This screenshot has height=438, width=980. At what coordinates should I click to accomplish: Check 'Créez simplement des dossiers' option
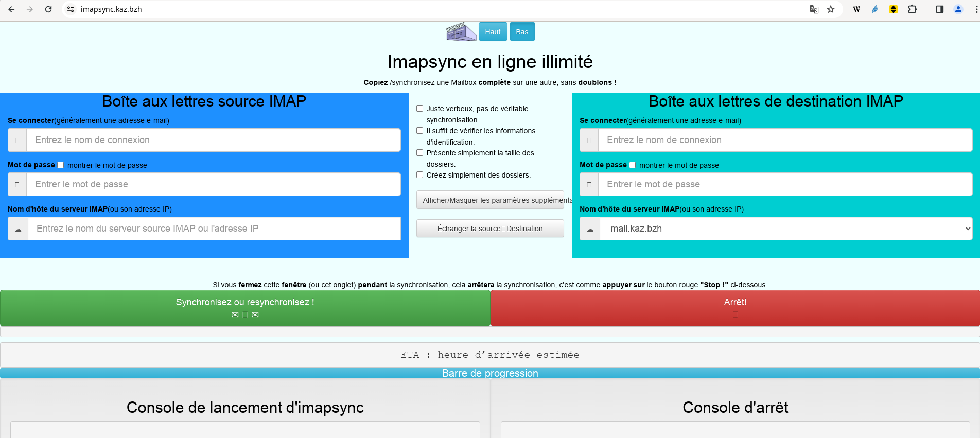click(420, 175)
